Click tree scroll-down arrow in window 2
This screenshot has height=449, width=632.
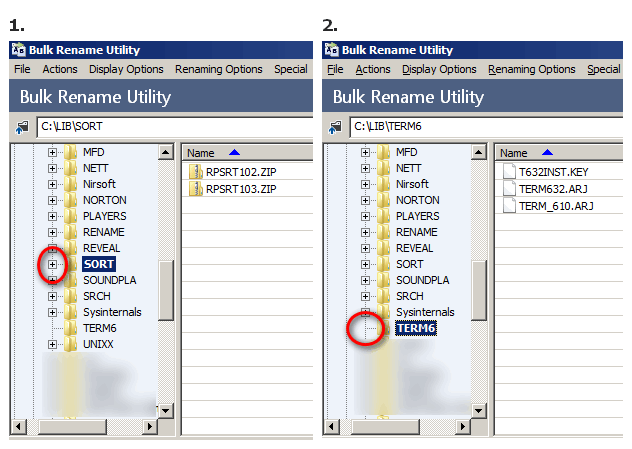tap(478, 411)
